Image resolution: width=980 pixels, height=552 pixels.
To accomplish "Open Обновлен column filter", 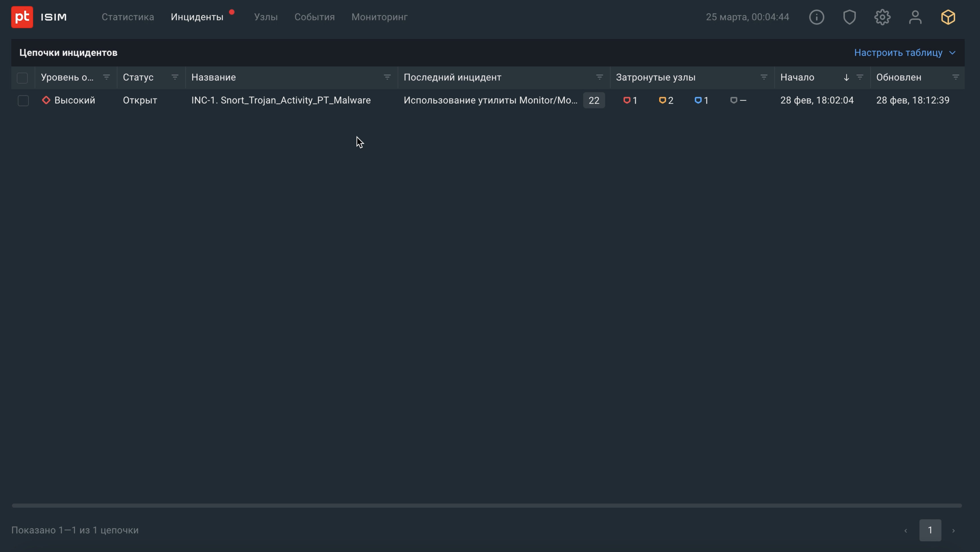I will pos(955,77).
